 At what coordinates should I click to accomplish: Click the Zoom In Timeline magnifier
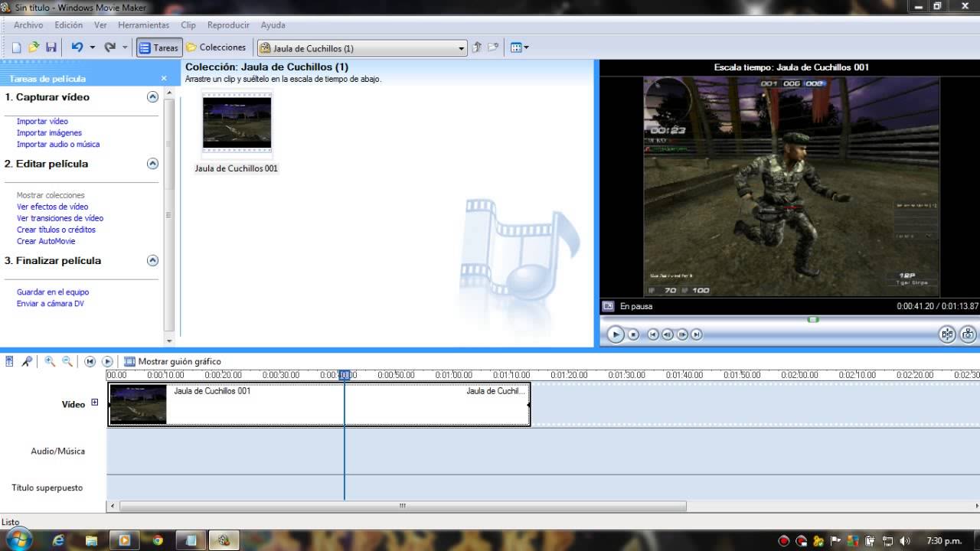(50, 361)
